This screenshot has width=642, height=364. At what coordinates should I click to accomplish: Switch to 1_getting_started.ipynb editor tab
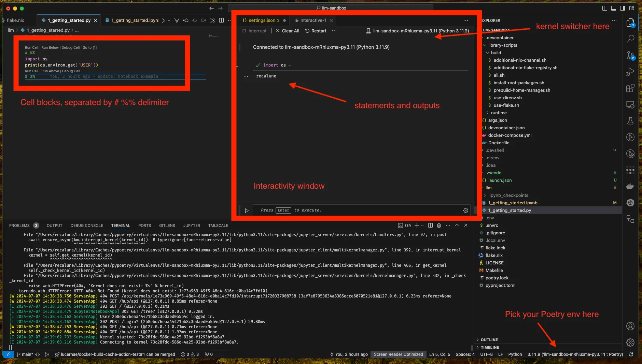pyautogui.click(x=132, y=20)
